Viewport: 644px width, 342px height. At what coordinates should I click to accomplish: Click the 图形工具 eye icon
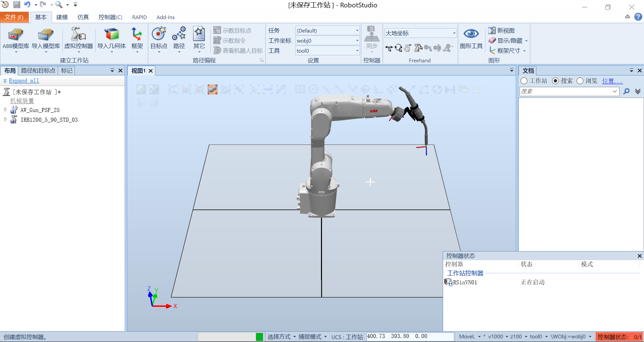tap(471, 34)
